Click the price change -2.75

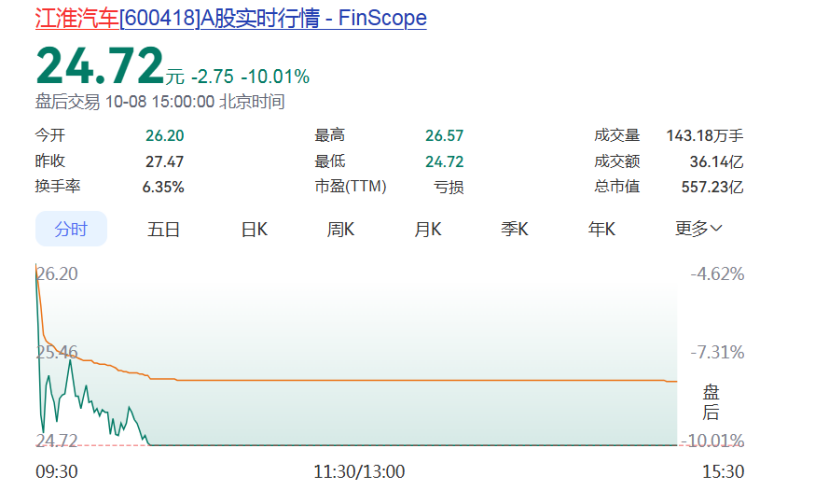[x=212, y=77]
